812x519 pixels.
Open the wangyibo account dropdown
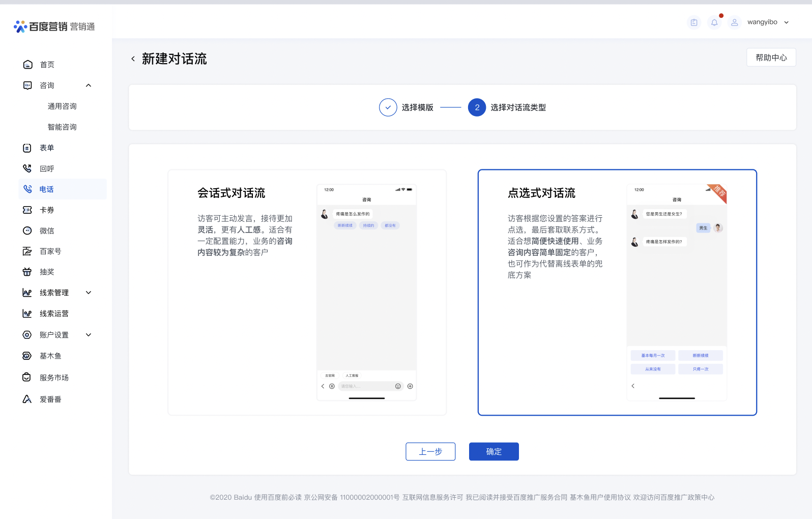[x=786, y=22]
